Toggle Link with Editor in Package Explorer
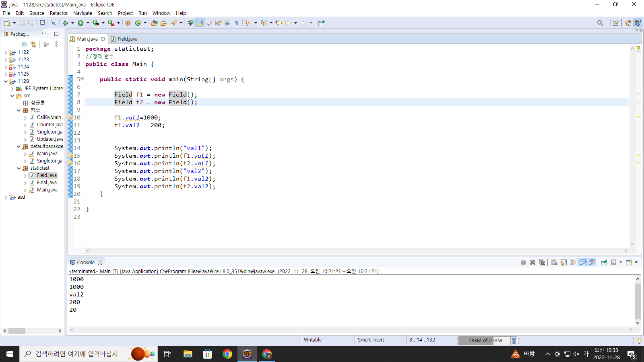 coord(33,44)
